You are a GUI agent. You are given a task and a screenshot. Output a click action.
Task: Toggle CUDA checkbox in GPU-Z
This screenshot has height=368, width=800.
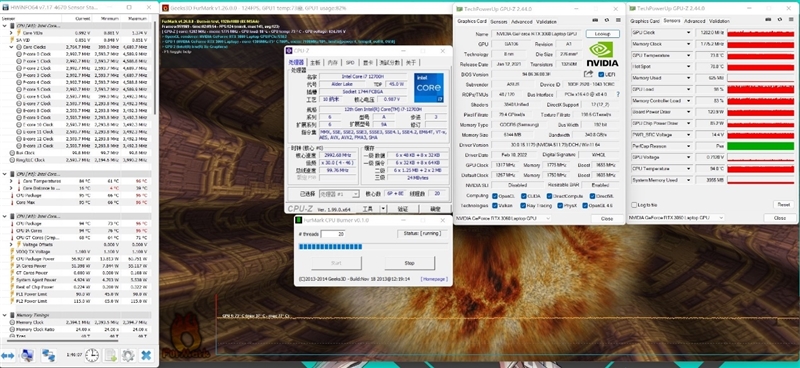(x=523, y=196)
